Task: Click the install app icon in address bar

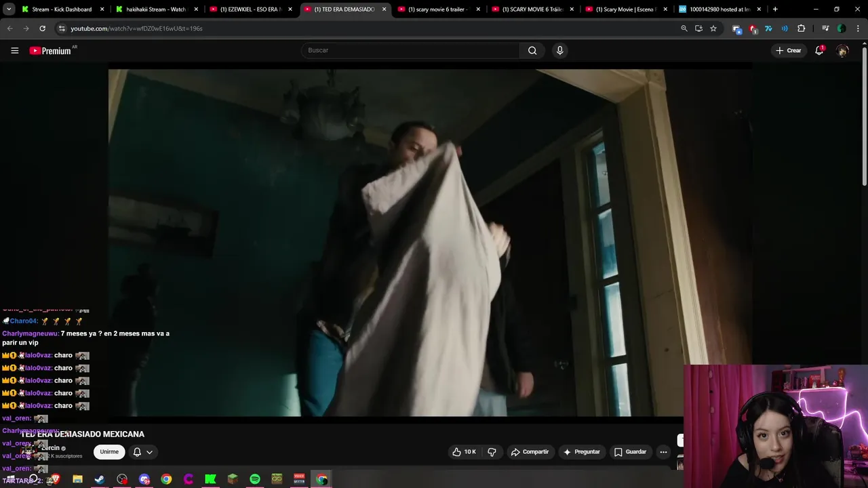Action: click(698, 28)
